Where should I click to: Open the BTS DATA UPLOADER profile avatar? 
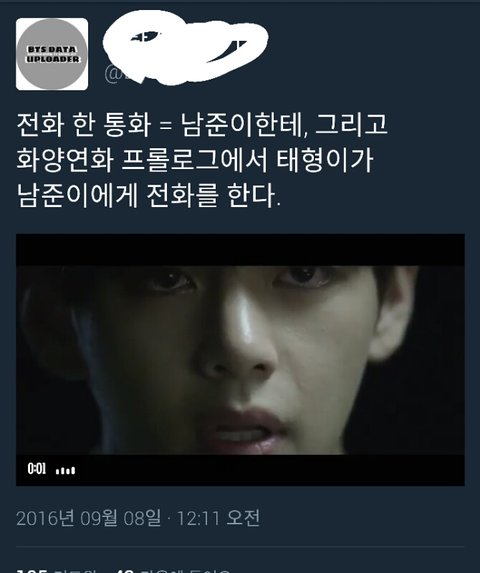point(52,54)
